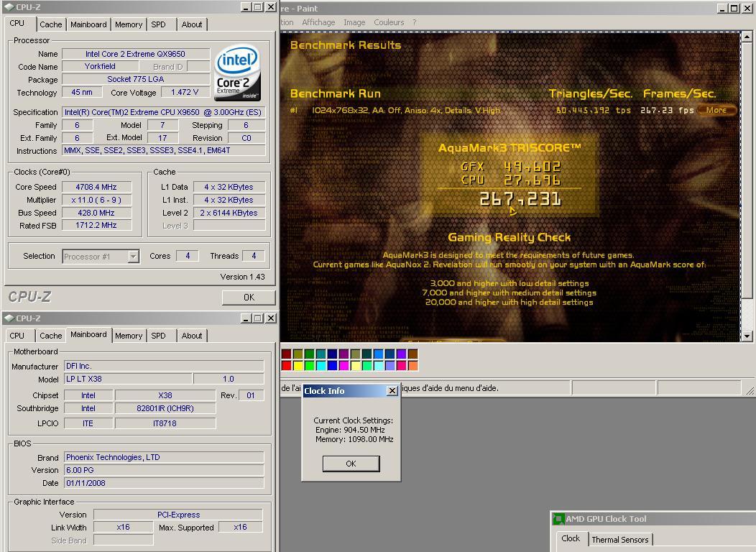This screenshot has height=552, width=756.
Task: Click the Name field Intel Core 2 Extreme QX9650
Action: 136,54
